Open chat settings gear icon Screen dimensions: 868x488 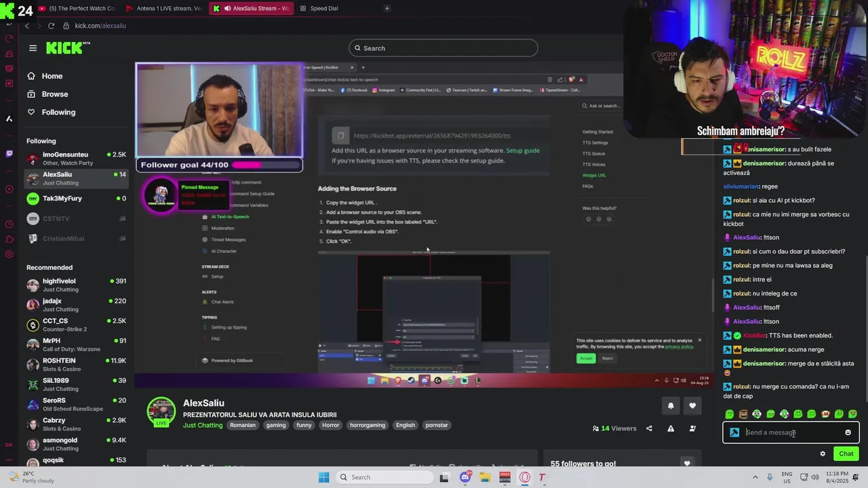[823, 454]
